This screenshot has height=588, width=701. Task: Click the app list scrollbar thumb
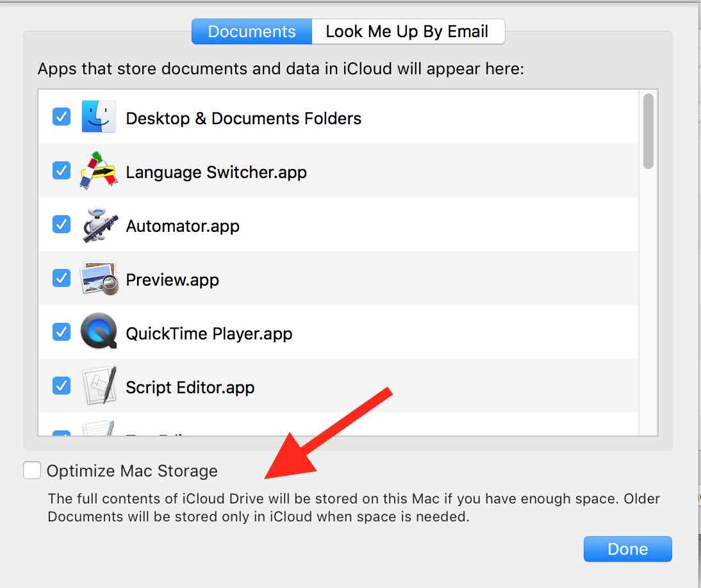click(648, 131)
